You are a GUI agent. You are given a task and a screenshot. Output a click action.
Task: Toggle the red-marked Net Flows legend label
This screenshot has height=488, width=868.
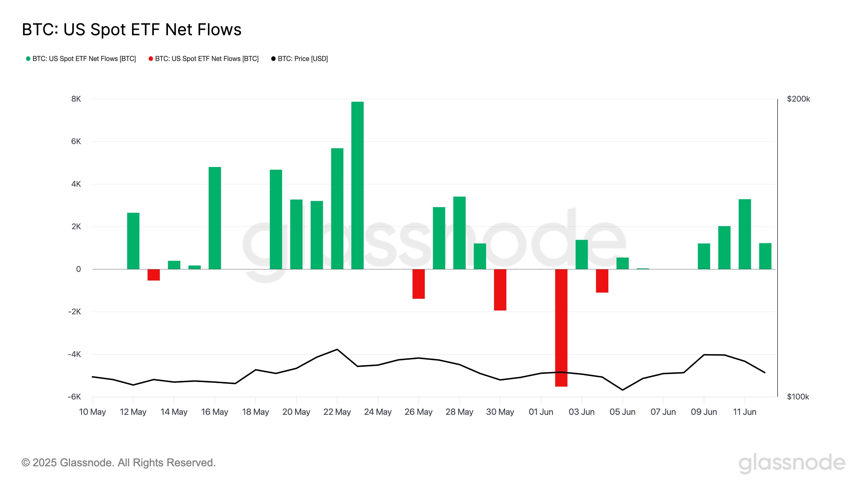tap(206, 59)
